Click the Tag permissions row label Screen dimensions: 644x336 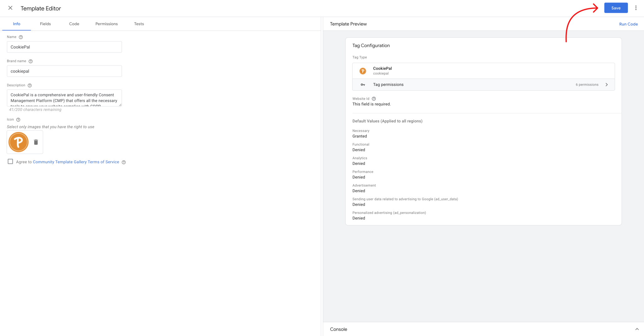388,85
